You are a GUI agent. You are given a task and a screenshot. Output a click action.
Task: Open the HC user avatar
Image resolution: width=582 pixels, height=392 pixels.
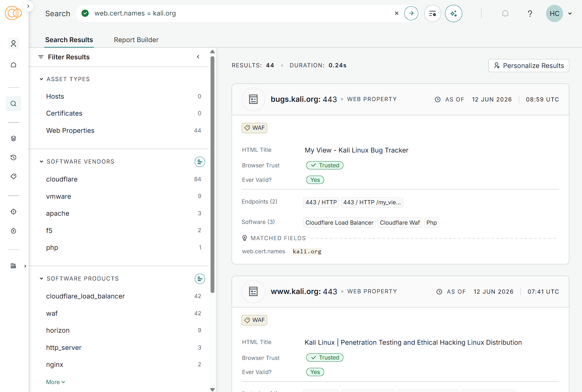554,13
